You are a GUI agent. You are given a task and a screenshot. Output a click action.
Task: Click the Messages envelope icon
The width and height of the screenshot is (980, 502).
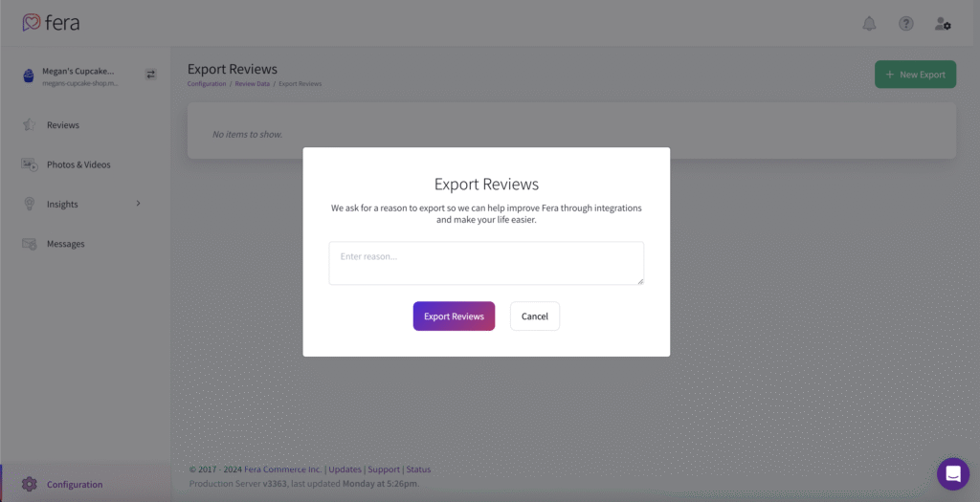coord(30,244)
